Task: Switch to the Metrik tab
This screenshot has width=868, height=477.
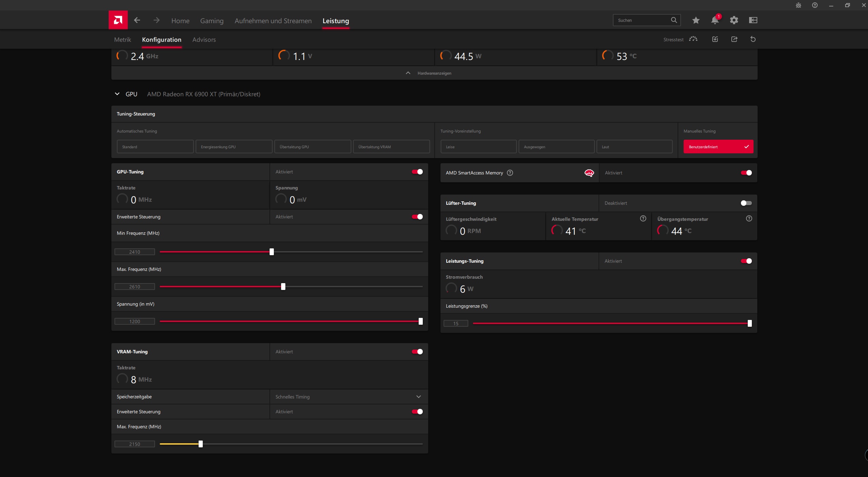Action: (x=122, y=40)
